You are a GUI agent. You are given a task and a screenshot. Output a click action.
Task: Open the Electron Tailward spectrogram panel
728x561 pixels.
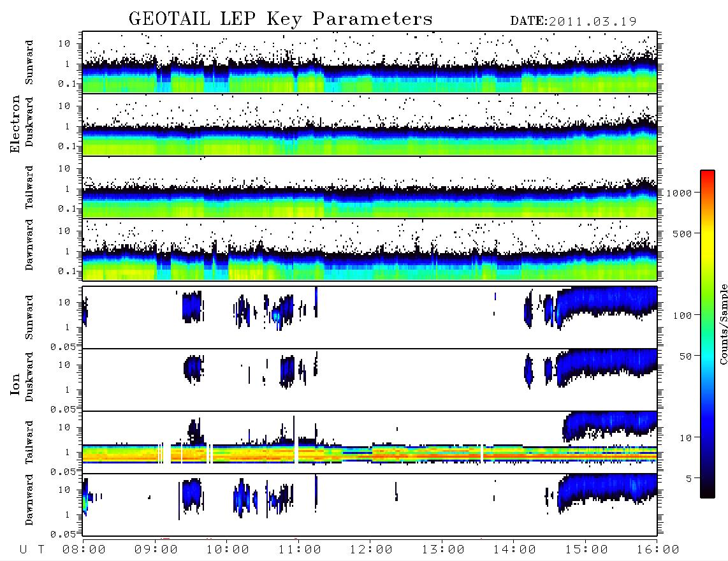tap(370, 187)
